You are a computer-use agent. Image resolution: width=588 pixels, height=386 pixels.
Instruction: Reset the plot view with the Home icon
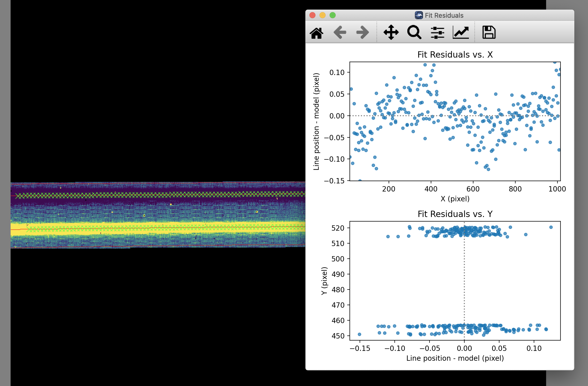click(317, 33)
